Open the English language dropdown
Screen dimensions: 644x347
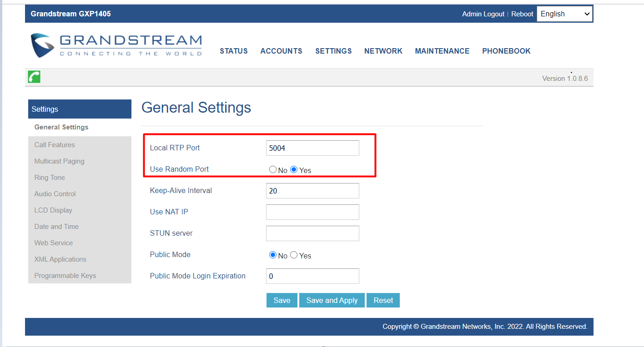pos(565,14)
